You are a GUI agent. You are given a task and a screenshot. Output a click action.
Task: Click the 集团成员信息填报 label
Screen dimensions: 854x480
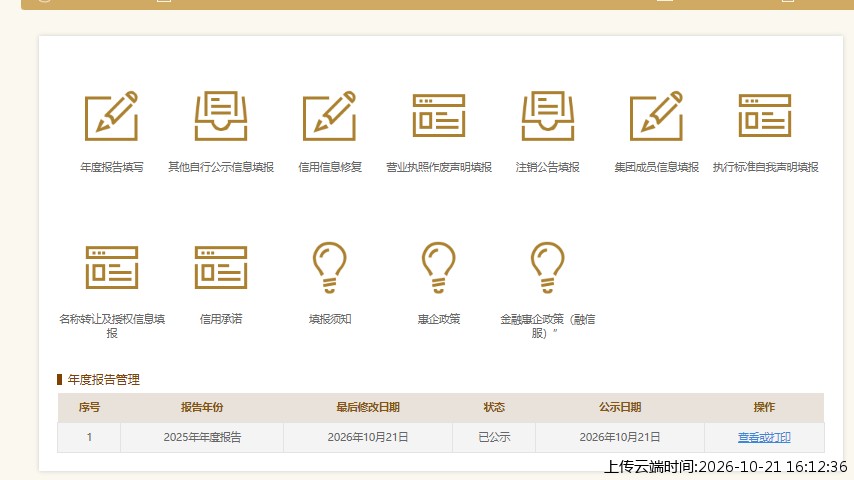[x=656, y=167]
